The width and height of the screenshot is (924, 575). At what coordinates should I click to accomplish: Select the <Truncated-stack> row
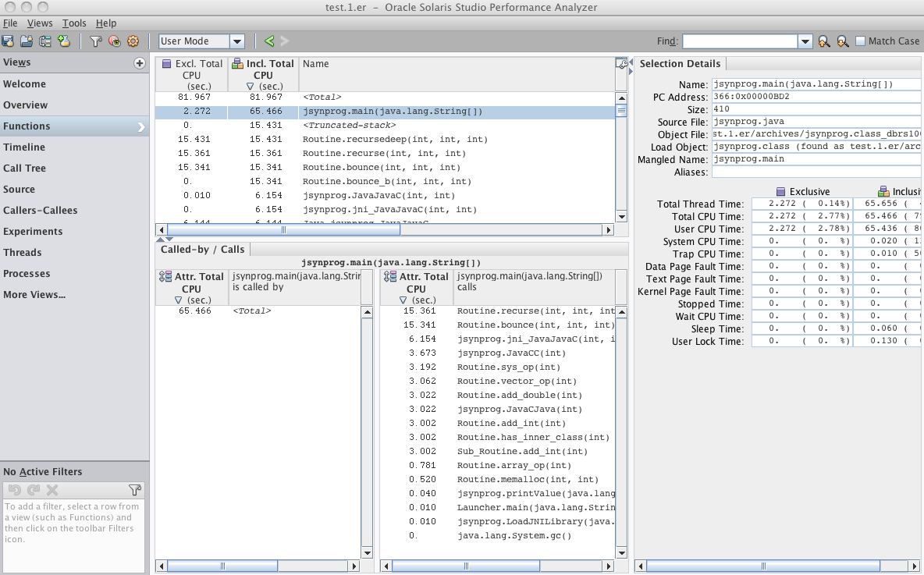385,126
